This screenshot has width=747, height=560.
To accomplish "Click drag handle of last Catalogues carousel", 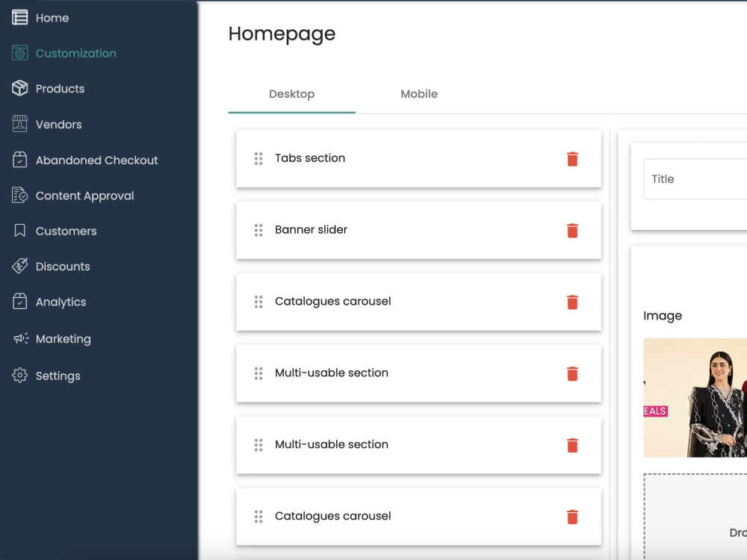I will (258, 517).
